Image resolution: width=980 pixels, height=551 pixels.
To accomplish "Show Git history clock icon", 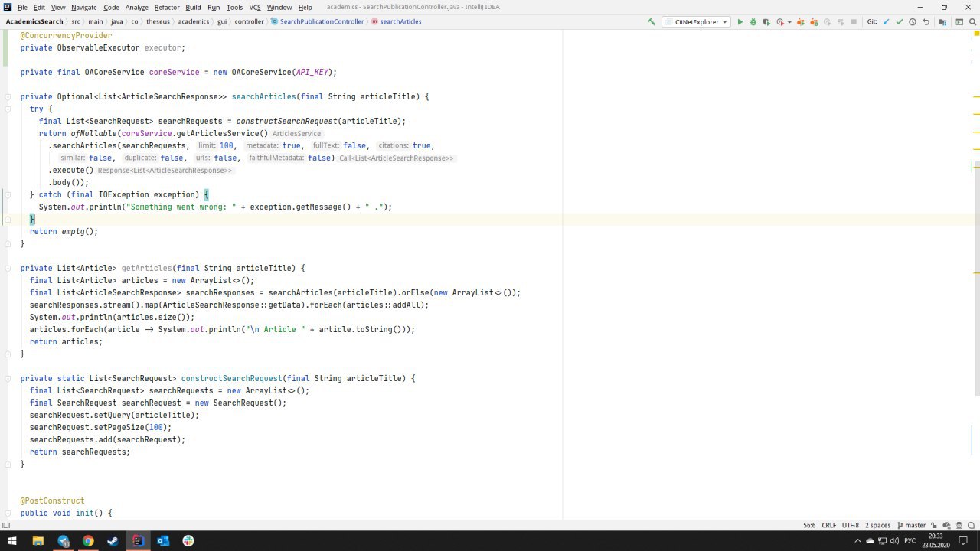I will (x=913, y=22).
